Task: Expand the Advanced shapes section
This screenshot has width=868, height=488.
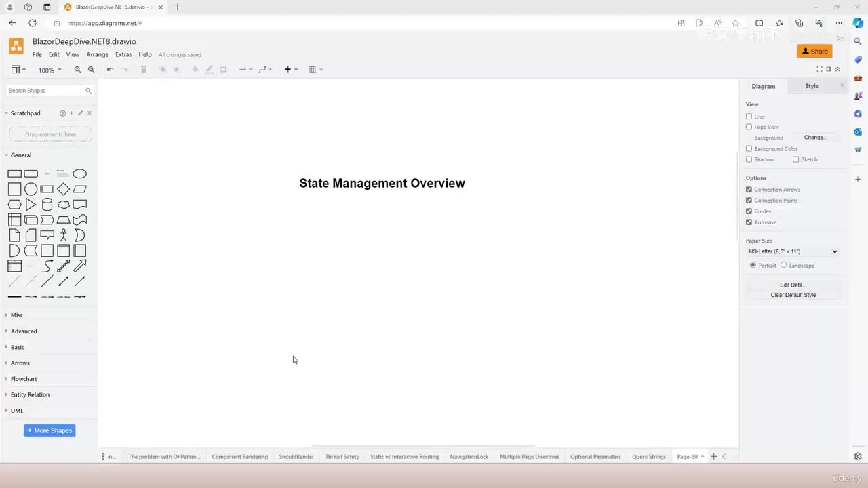Action: (x=24, y=331)
